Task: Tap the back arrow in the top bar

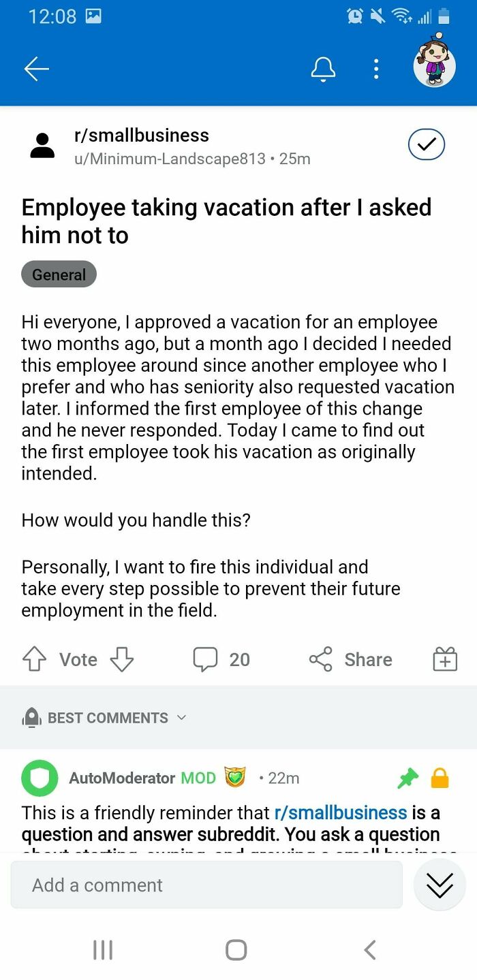Action: pos(36,69)
